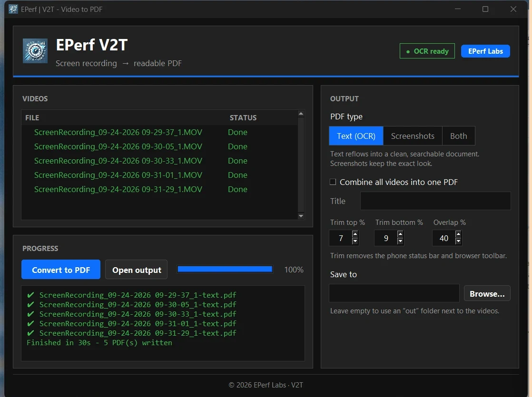Click the 100% progress percentage label
Viewport: 532px width, 397px height.
pos(294,270)
